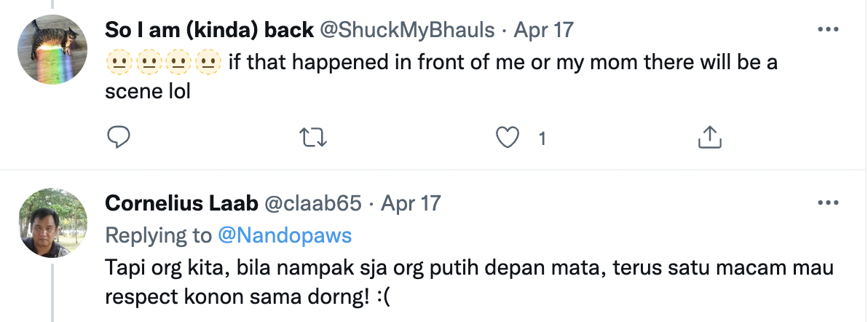Click the cat profile avatar
The width and height of the screenshot is (868, 322).
pos(52,48)
